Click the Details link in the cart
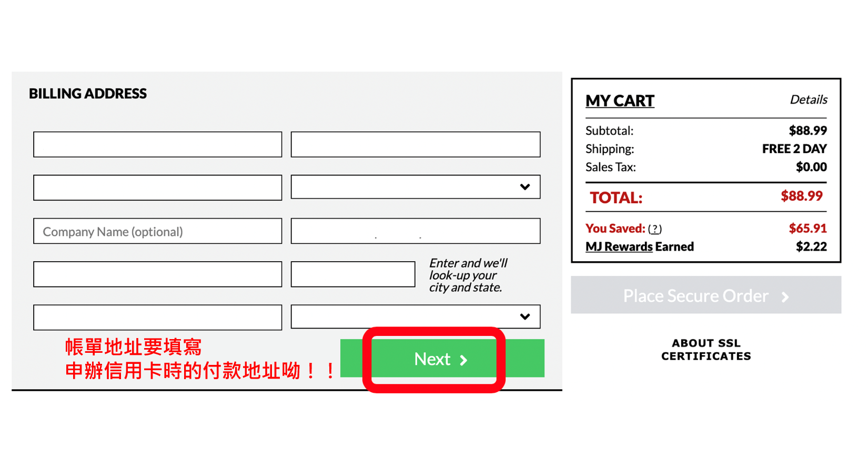This screenshot has height=466, width=868. coord(808,100)
